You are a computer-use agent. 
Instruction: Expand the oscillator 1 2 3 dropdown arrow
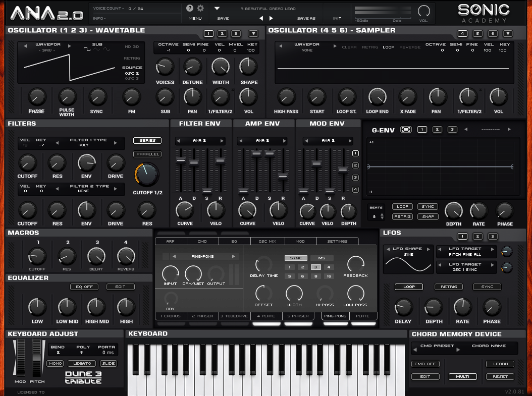pos(253,34)
